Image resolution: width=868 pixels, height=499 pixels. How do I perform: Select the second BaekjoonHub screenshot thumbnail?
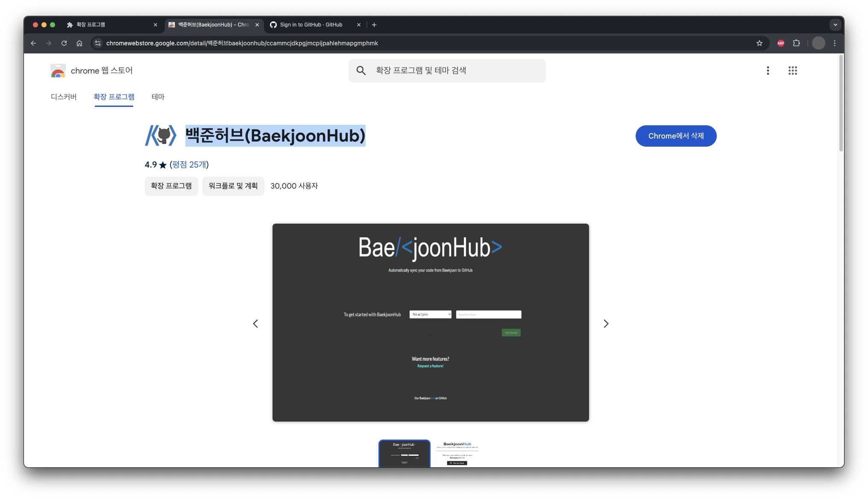pyautogui.click(x=457, y=453)
